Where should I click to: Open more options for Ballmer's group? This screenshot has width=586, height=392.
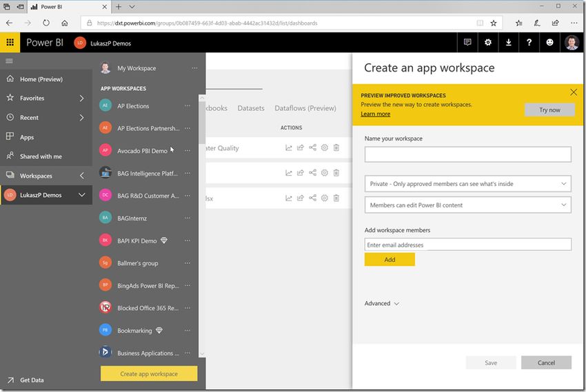(188, 263)
